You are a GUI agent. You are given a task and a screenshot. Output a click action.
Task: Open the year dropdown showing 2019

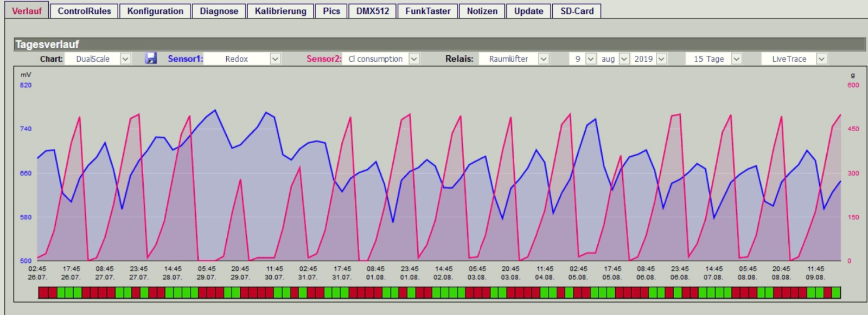click(649, 59)
